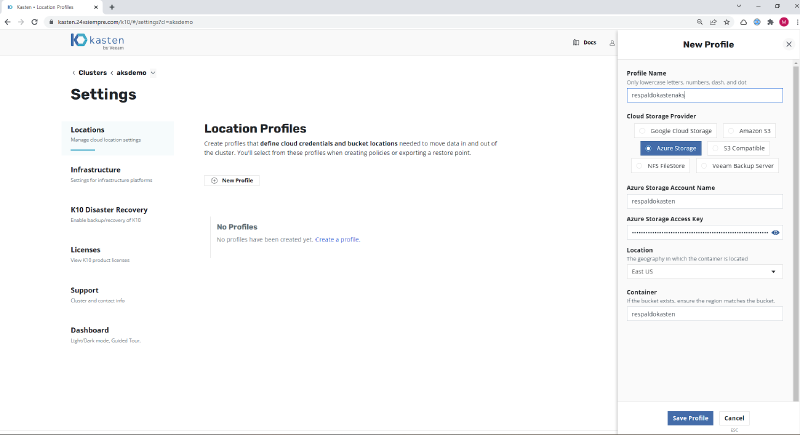Edit Azure Storage Account Name field
The width and height of the screenshot is (800, 435).
pyautogui.click(x=704, y=201)
